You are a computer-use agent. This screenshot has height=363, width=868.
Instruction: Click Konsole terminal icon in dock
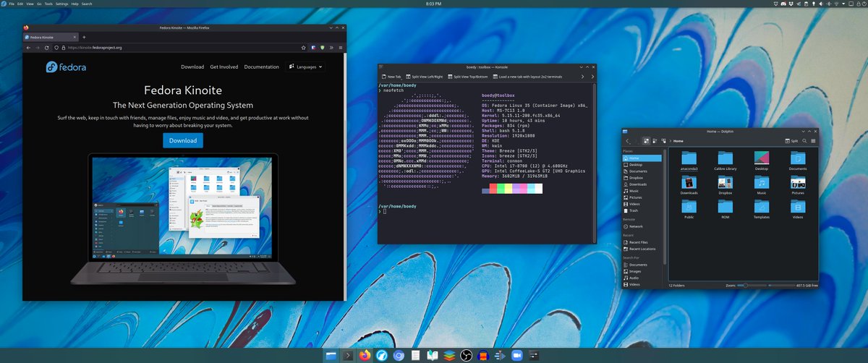point(348,356)
